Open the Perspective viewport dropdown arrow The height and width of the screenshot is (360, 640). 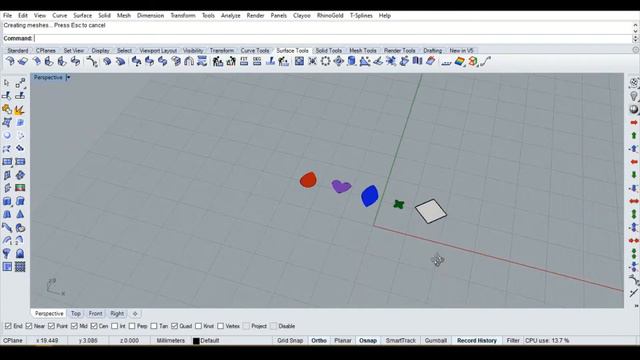(x=68, y=77)
